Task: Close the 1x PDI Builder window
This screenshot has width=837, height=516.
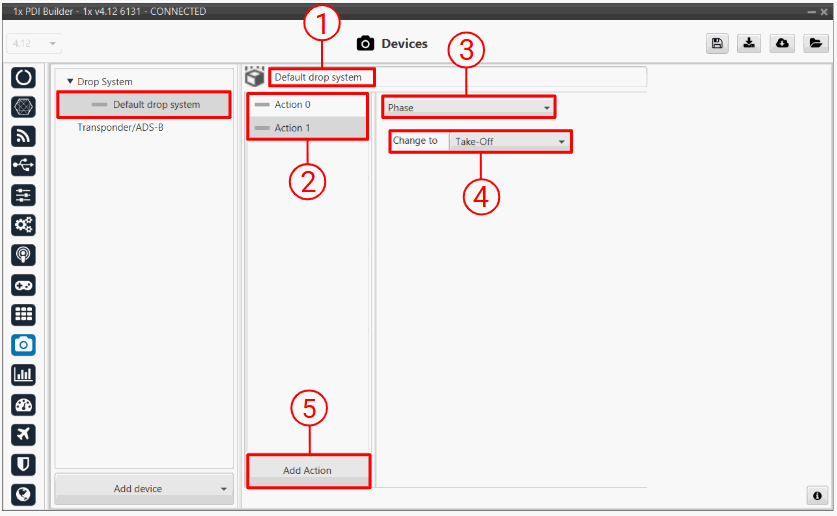Action: (824, 11)
